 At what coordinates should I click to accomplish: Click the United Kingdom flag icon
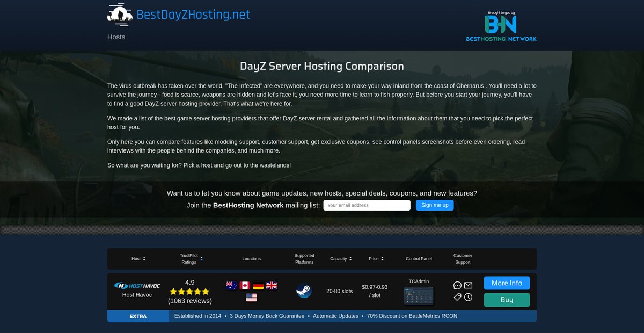point(272,286)
